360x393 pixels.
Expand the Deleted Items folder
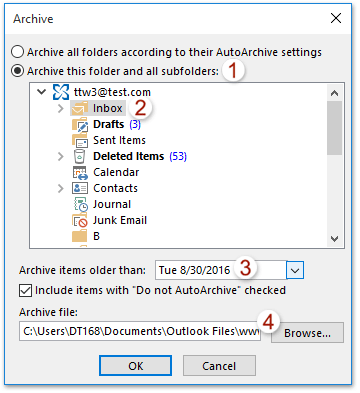(60, 156)
